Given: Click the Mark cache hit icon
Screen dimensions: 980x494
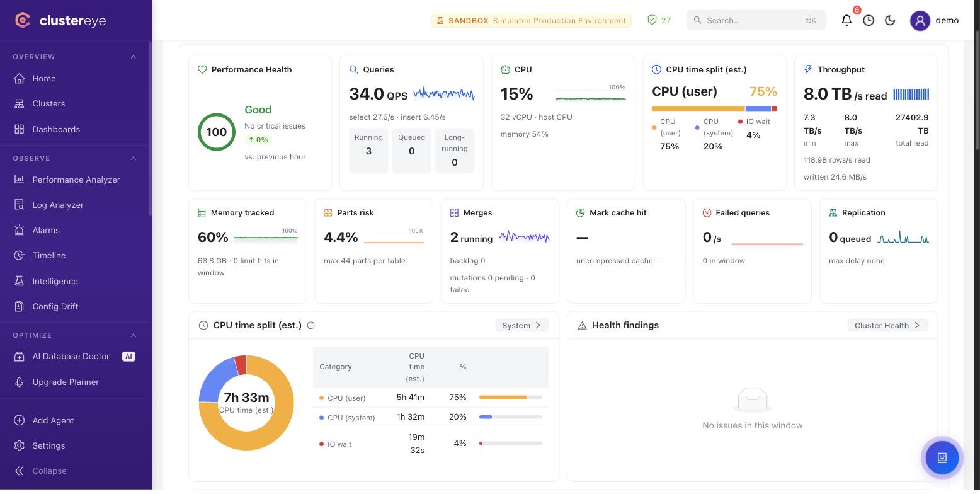Looking at the screenshot, I should pos(581,213).
